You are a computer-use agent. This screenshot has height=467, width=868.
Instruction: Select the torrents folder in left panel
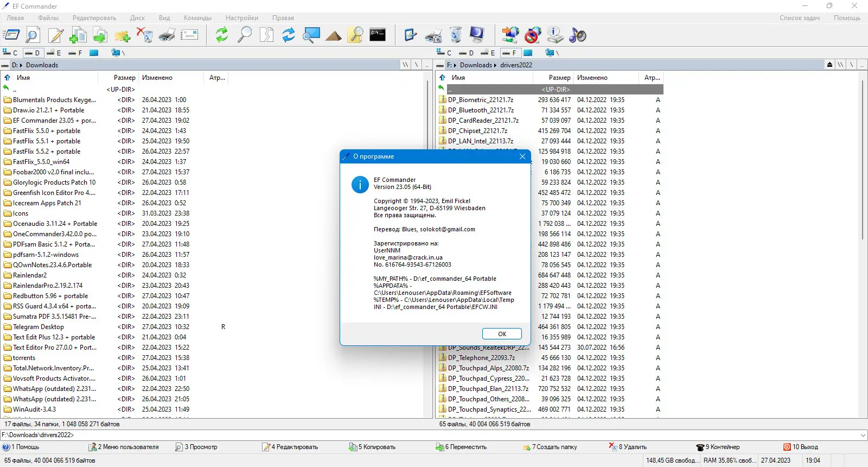pos(114,358)
